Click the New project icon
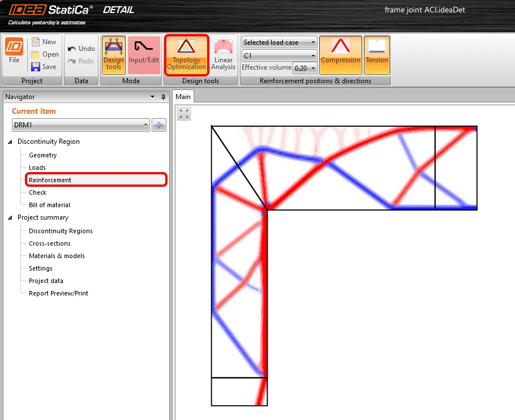 click(36, 42)
